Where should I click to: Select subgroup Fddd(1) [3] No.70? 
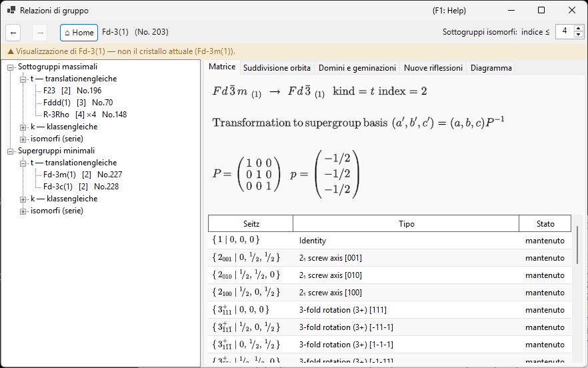click(78, 103)
